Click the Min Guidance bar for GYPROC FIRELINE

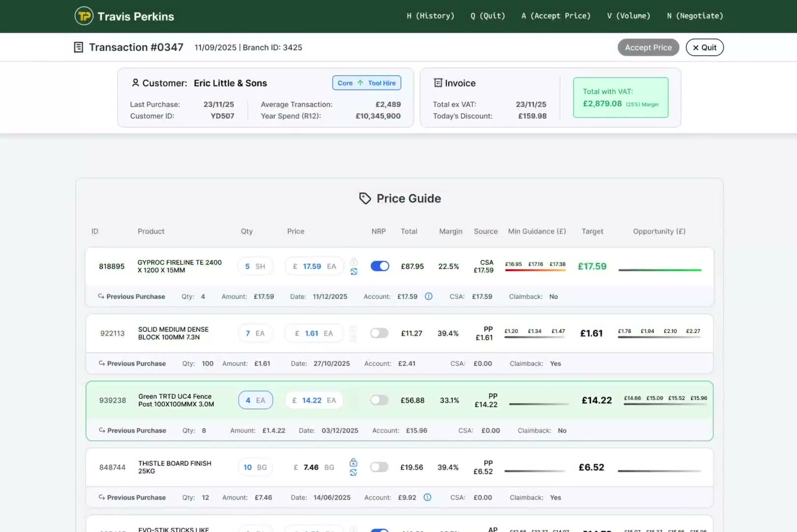click(x=535, y=270)
